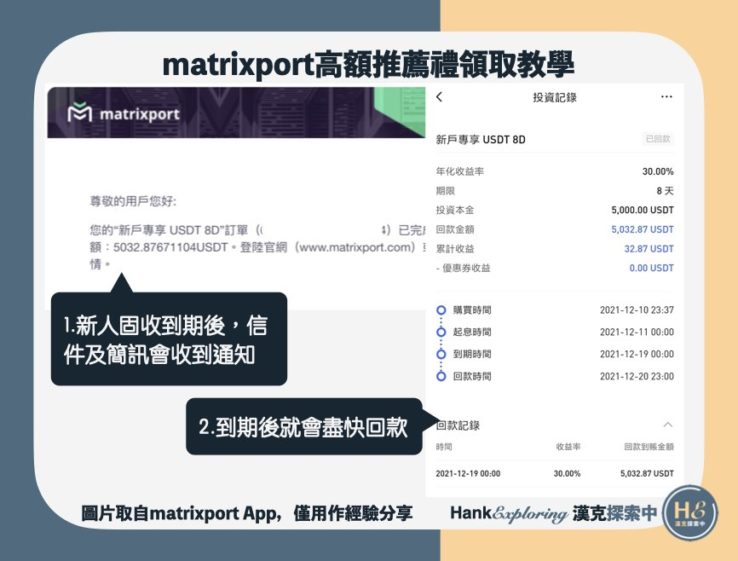738x561 pixels.
Task: Click the matrixport logo in email header
Action: coord(123,113)
